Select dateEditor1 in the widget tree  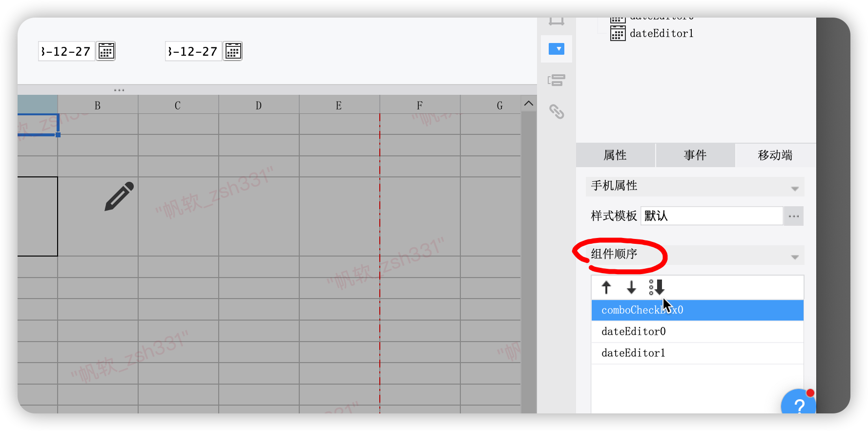pos(661,34)
